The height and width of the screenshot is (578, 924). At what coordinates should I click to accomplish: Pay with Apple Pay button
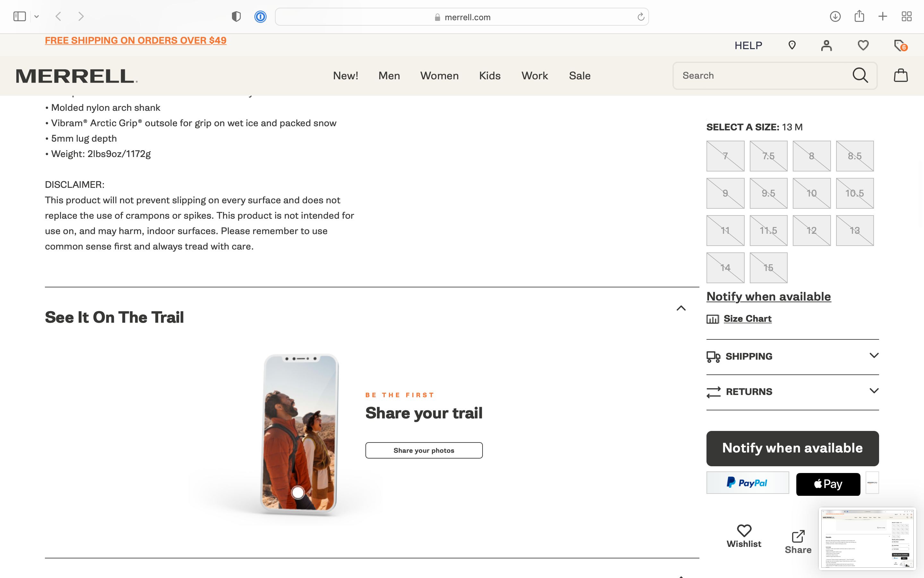click(x=828, y=484)
